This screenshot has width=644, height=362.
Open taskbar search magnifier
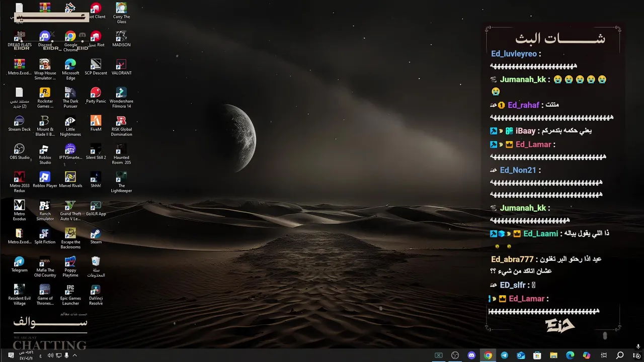click(620, 355)
